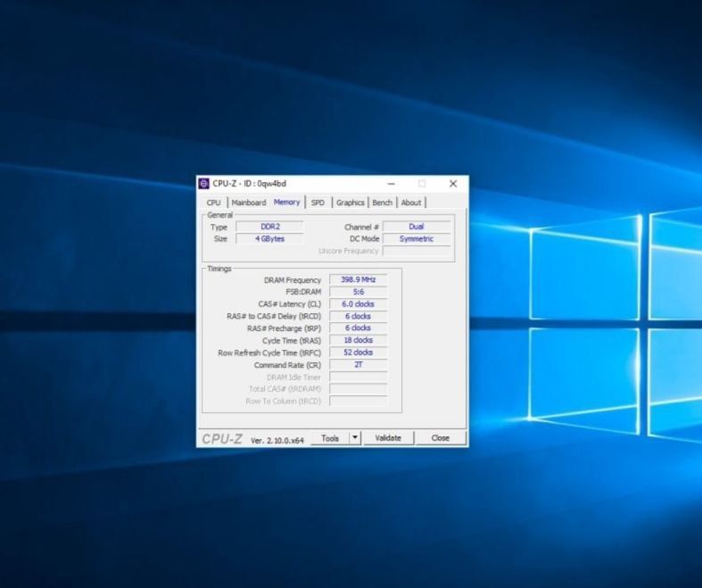The image size is (702, 588).
Task: Open the Mainboard tab
Action: [x=249, y=203]
